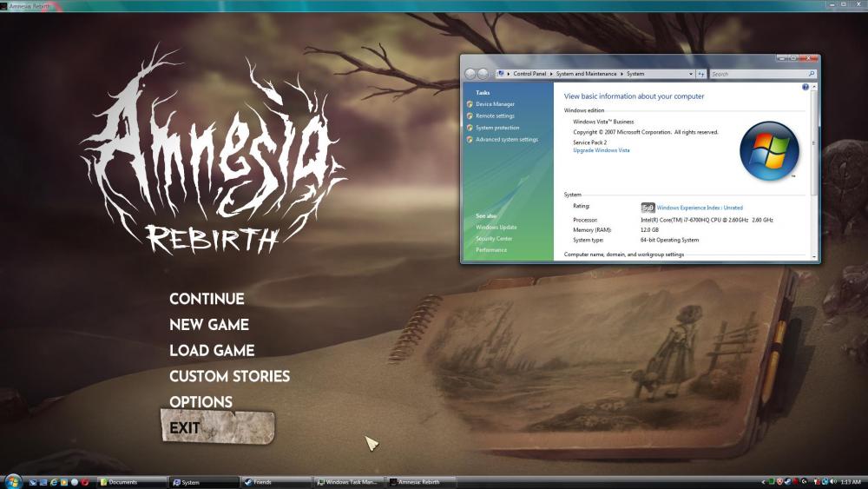Click Back arrow in System window
The width and height of the screenshot is (868, 489).
pos(470,74)
